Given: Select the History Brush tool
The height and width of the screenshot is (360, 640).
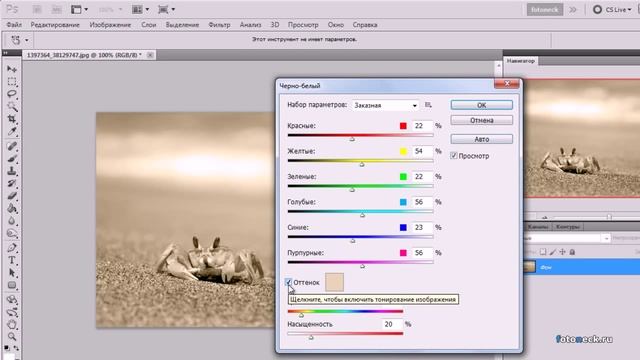Looking at the screenshot, I should 12,183.
